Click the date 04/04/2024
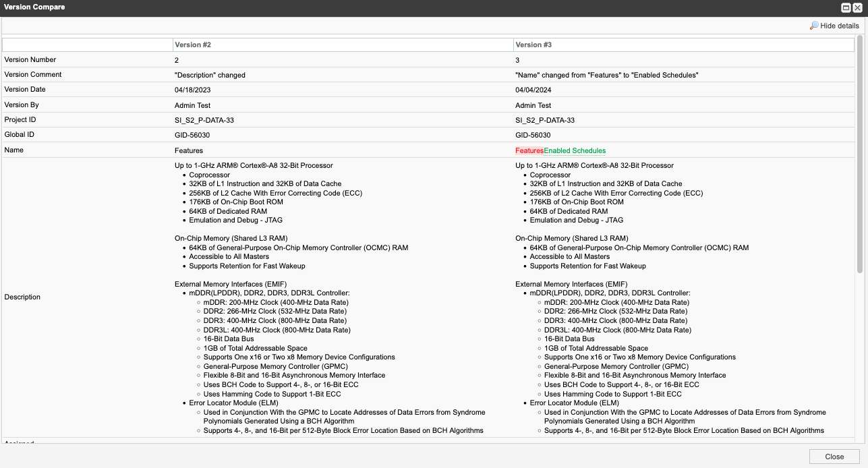 coord(533,90)
